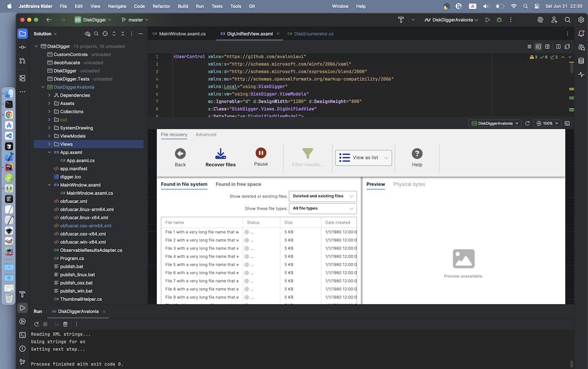Open the Structure tool window icon
Viewport: 588px width, 369px height.
tap(23, 78)
